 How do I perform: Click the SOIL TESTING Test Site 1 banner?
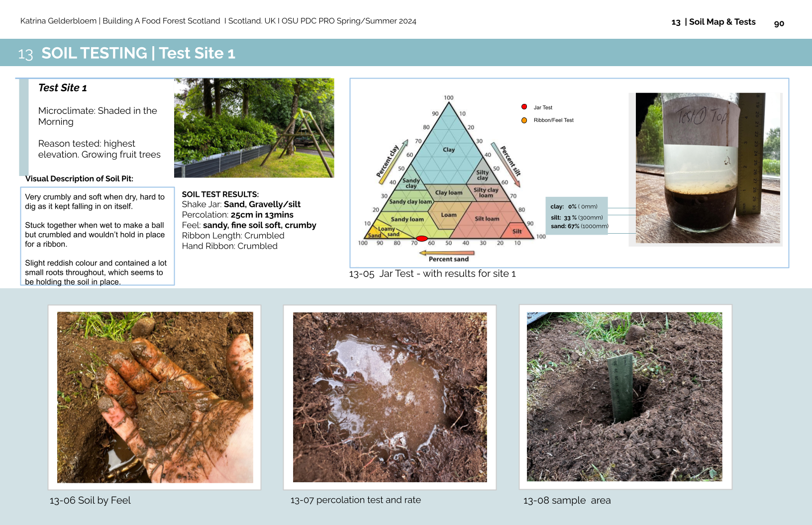tap(138, 53)
